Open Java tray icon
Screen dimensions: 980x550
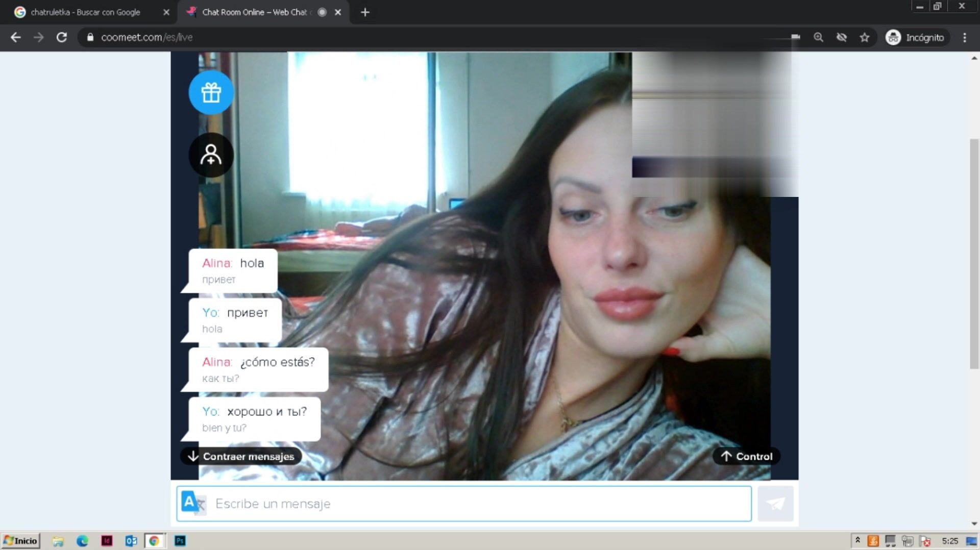[873, 541]
